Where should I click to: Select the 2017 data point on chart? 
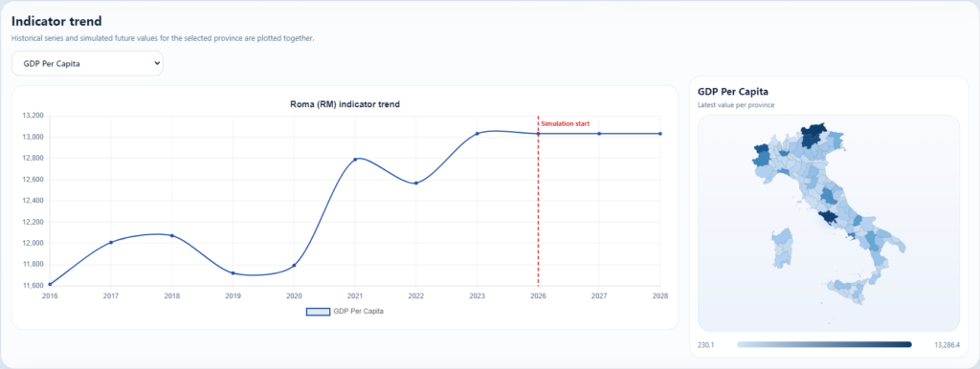[111, 242]
